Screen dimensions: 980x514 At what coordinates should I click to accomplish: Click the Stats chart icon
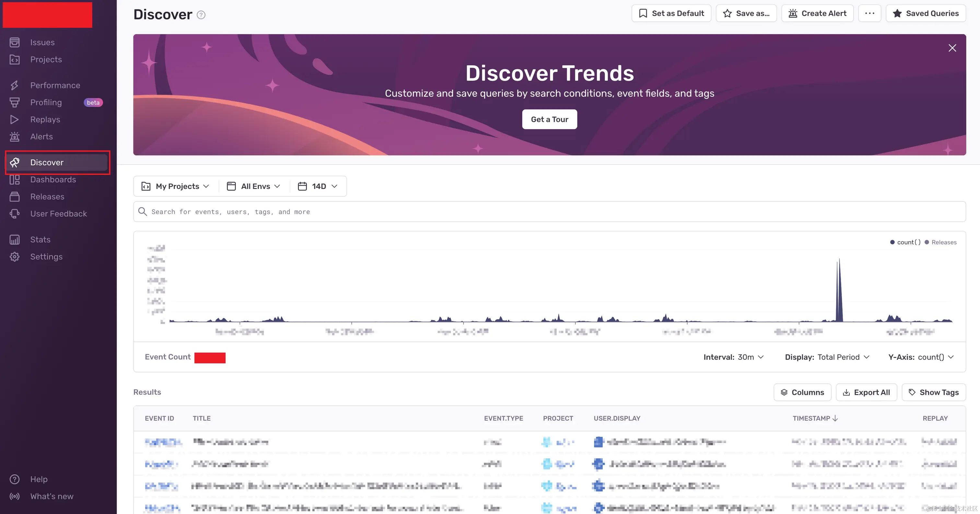(x=15, y=240)
